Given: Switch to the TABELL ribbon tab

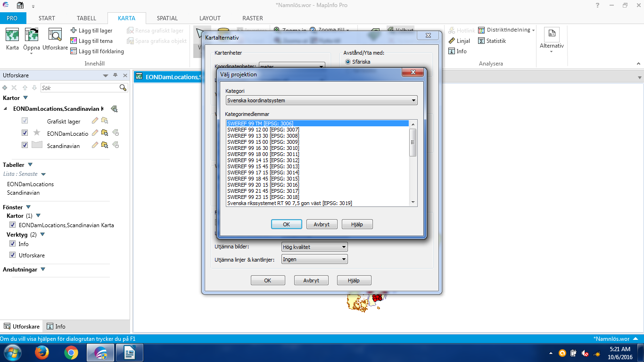Looking at the screenshot, I should point(86,18).
